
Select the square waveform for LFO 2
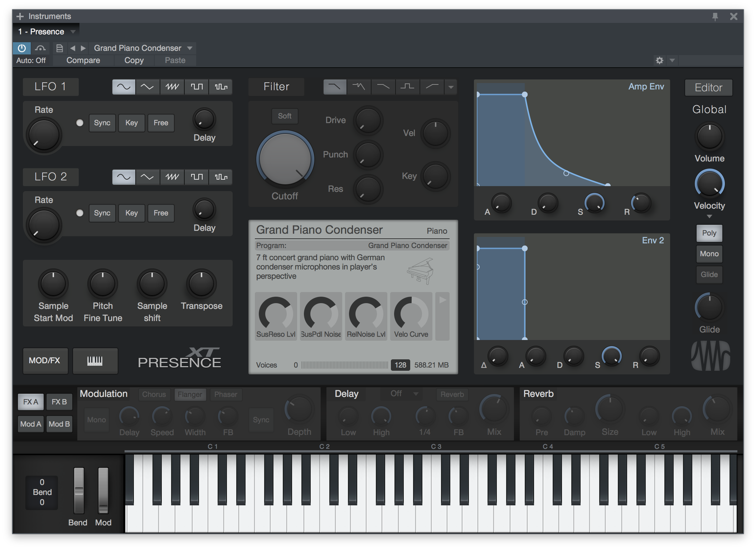coord(197,177)
